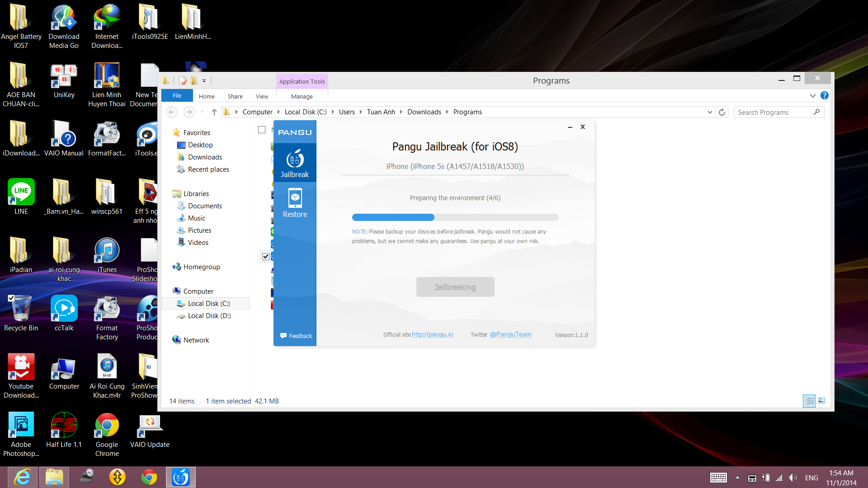Collapse the ribbon using the chevron
The height and width of the screenshot is (488, 868).
click(x=812, y=95)
